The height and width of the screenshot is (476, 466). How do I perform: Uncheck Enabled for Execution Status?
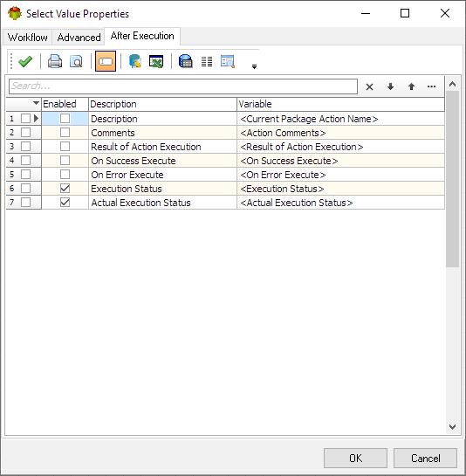[65, 188]
